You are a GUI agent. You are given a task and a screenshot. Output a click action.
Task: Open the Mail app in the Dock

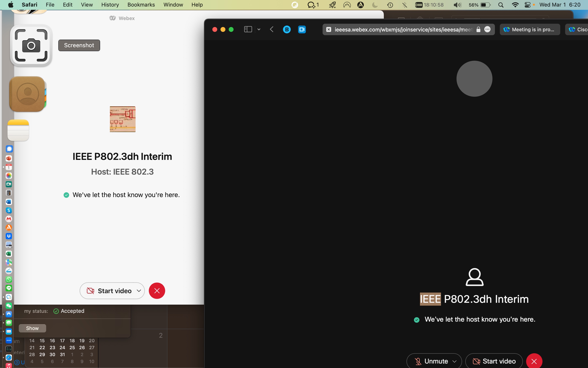(x=9, y=331)
